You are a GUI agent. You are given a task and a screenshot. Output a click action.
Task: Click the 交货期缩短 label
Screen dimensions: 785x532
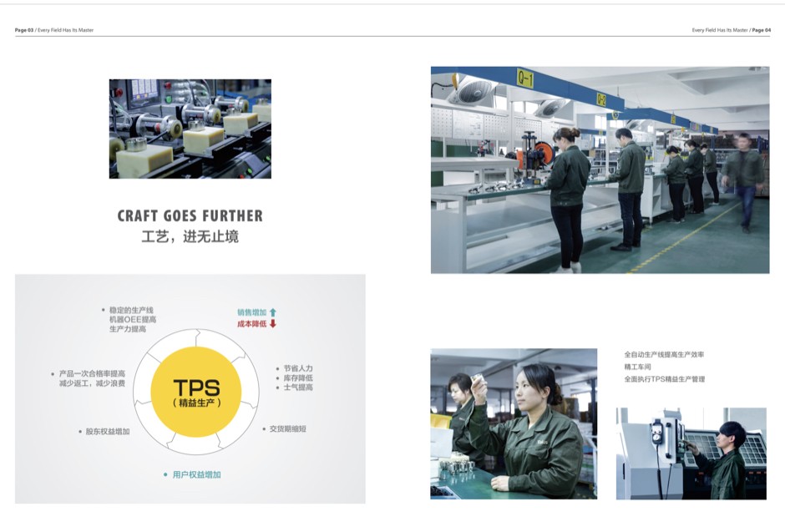tap(287, 428)
